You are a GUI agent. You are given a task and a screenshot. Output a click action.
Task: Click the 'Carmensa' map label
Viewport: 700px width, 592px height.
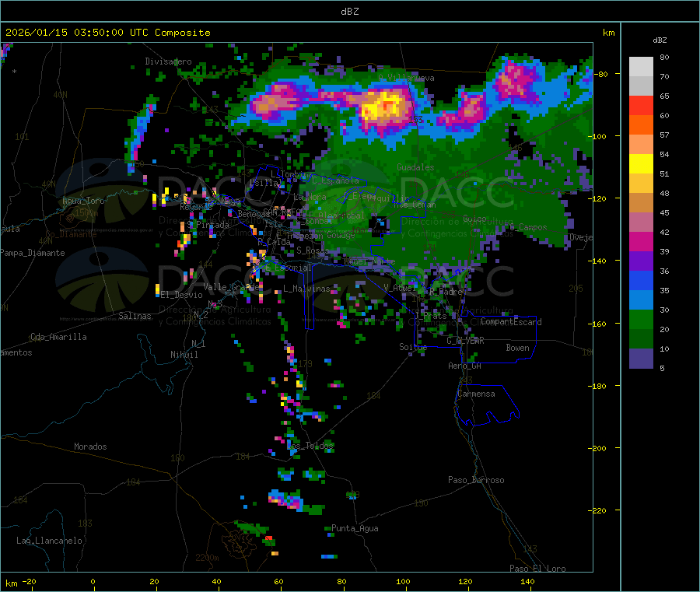(x=476, y=394)
